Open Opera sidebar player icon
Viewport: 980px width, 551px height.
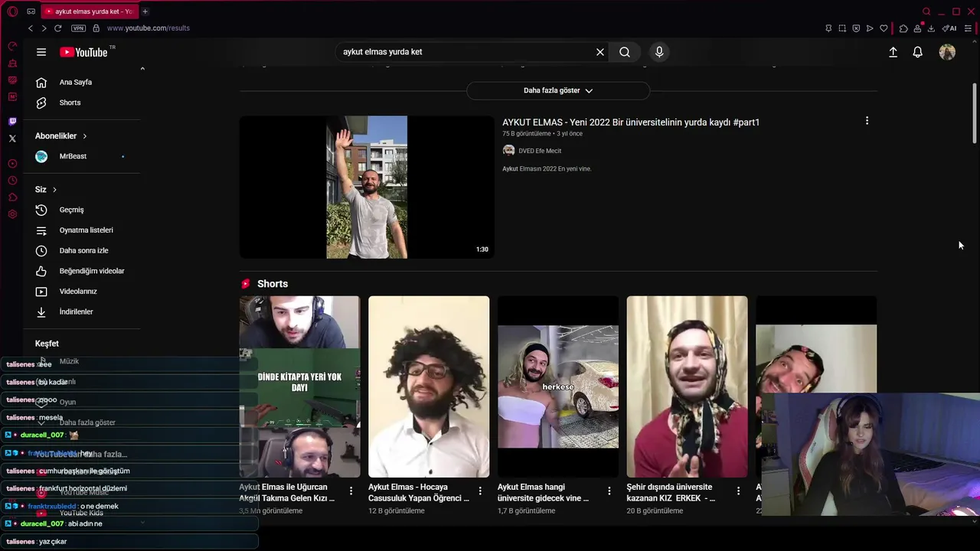(12, 164)
